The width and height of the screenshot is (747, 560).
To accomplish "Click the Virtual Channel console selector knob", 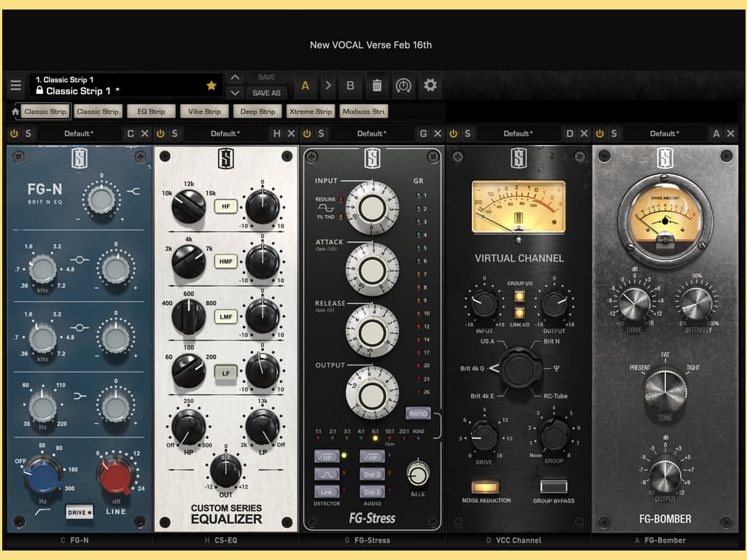I will (x=519, y=368).
